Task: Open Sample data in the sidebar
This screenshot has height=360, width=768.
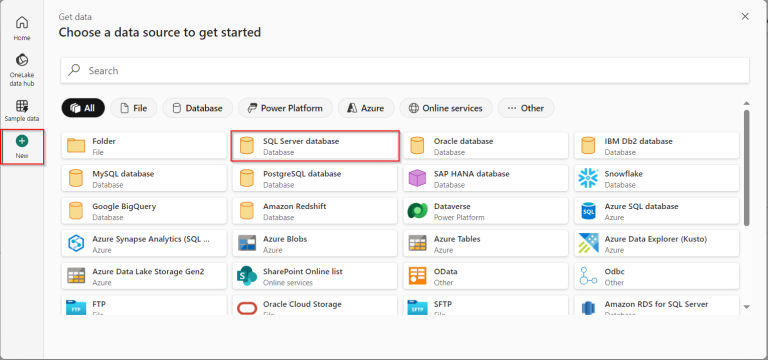Action: 22,111
